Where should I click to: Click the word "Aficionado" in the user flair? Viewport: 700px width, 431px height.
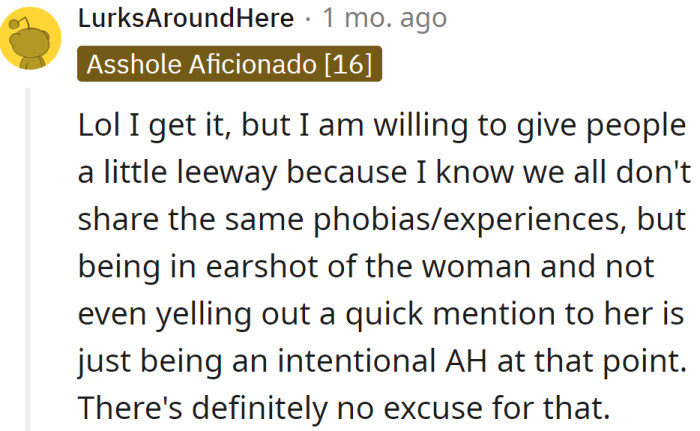[253, 64]
